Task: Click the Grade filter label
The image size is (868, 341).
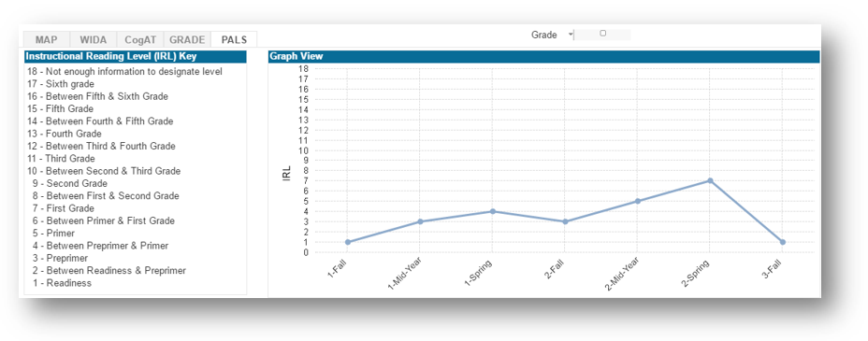Action: [x=543, y=35]
